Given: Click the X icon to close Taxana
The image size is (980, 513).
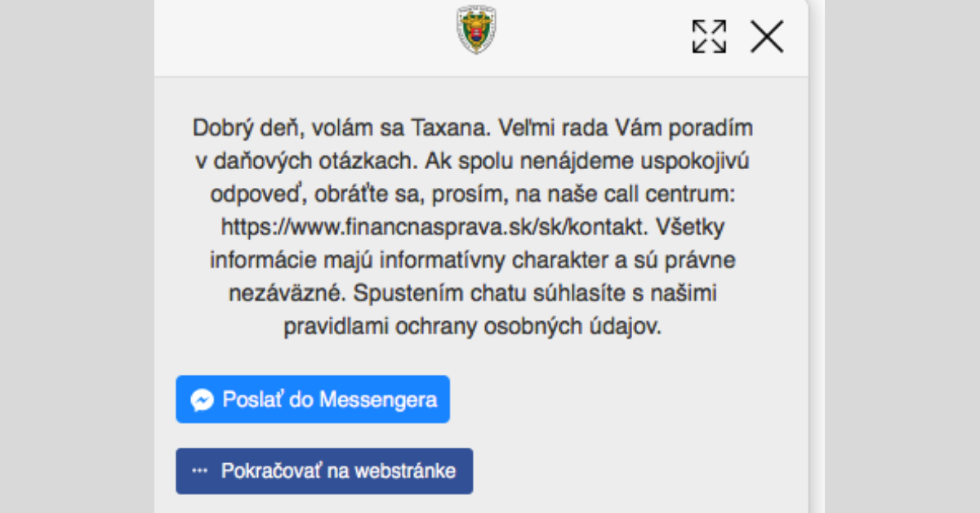Looking at the screenshot, I should pyautogui.click(x=765, y=36).
